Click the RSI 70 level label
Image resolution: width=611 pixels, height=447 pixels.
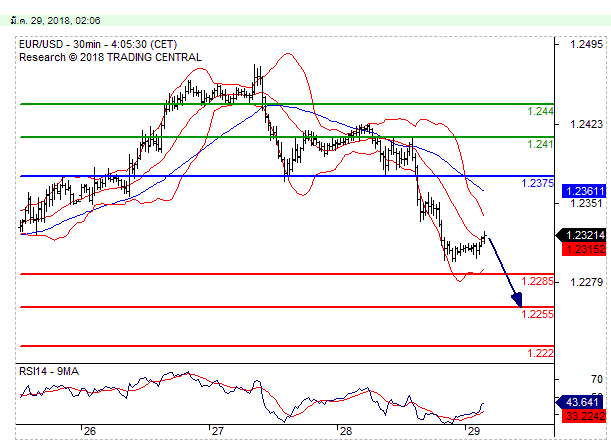click(596, 379)
